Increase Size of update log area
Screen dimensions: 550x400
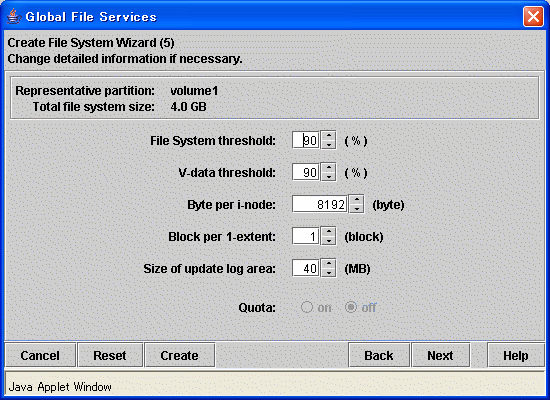pos(329,264)
